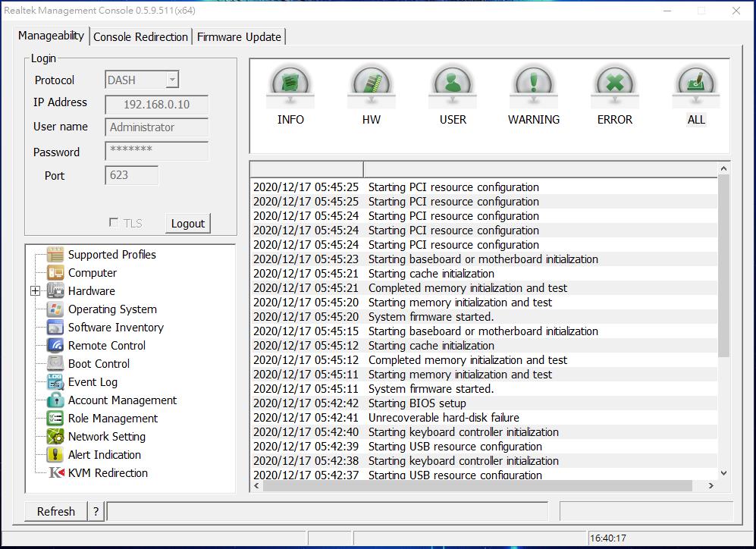Open the Console Redirection tab
Viewport: 756px width, 549px height.
click(140, 37)
